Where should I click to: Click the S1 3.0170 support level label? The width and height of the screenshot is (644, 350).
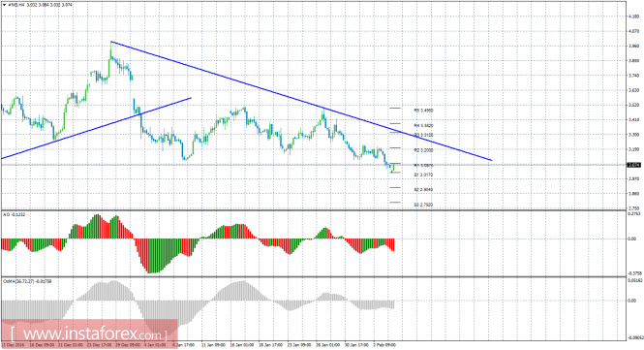pyautogui.click(x=423, y=175)
